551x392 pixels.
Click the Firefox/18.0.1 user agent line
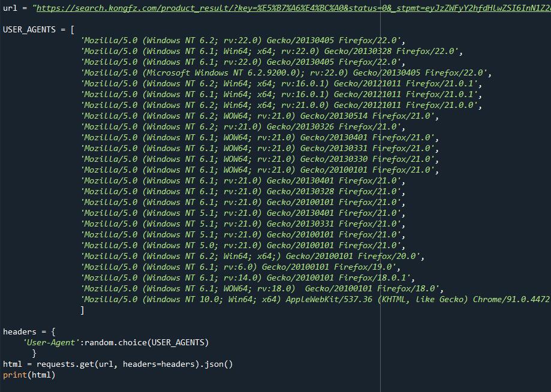(x=247, y=278)
